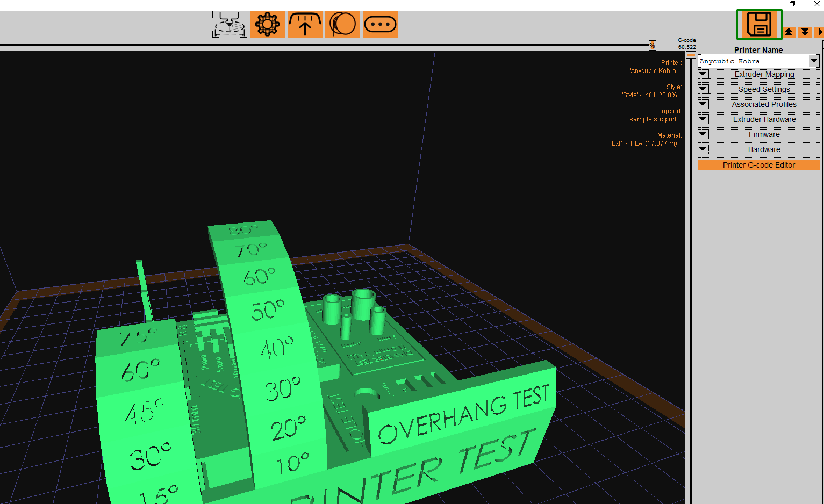Expand the Associated Profiles section arrow

[x=703, y=104]
